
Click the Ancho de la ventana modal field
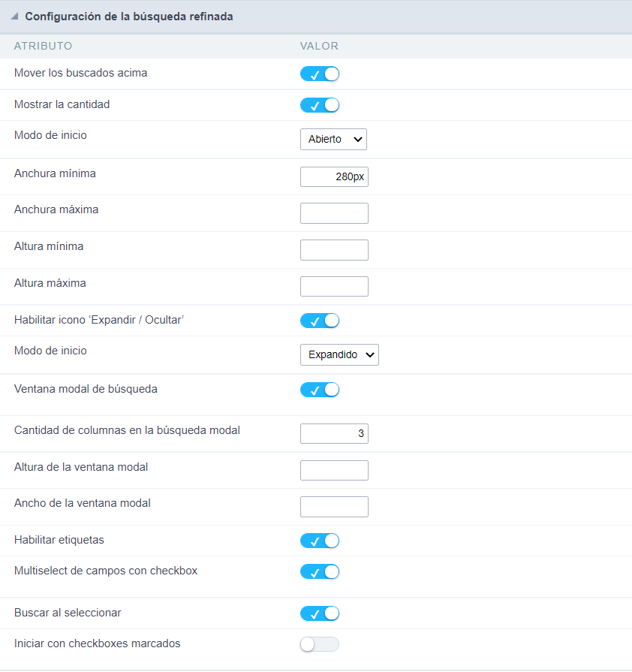pos(334,507)
